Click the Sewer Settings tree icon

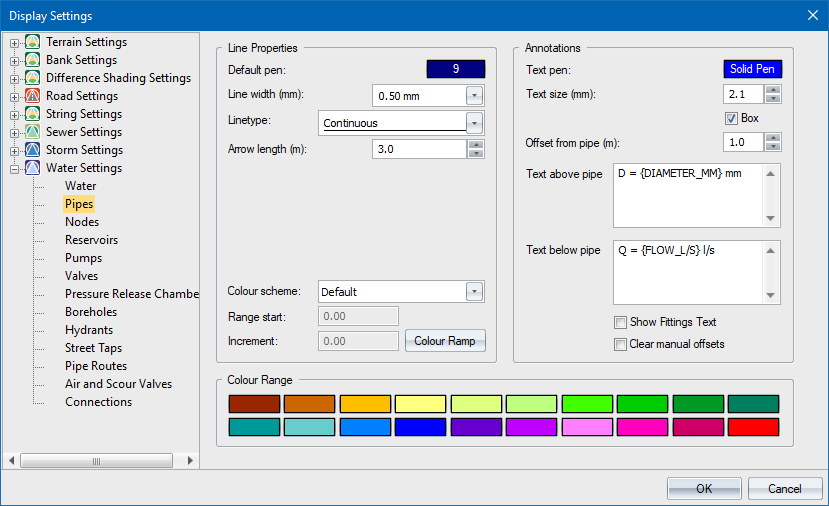[x=33, y=132]
